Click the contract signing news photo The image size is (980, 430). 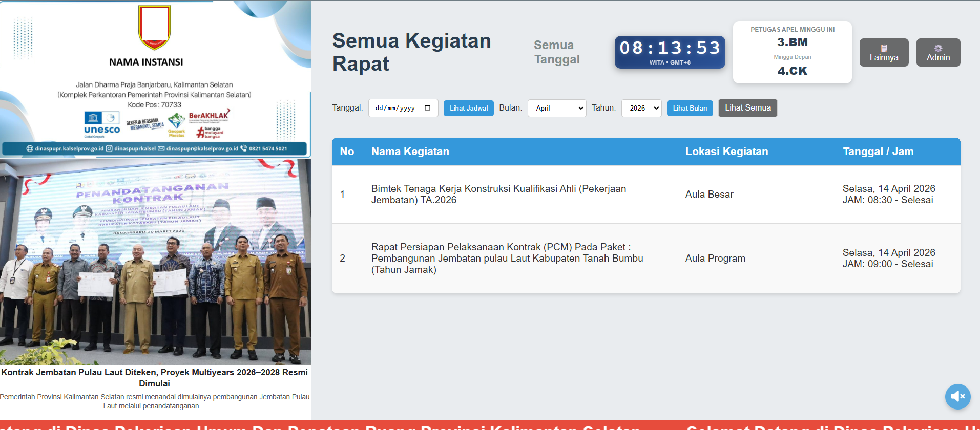point(156,262)
